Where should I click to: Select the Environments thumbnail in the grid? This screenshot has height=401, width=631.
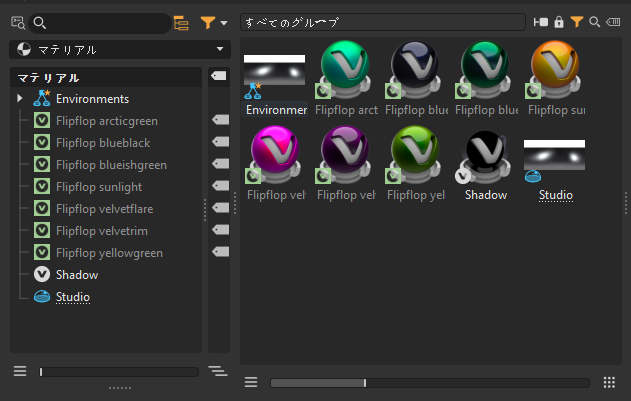point(274,76)
